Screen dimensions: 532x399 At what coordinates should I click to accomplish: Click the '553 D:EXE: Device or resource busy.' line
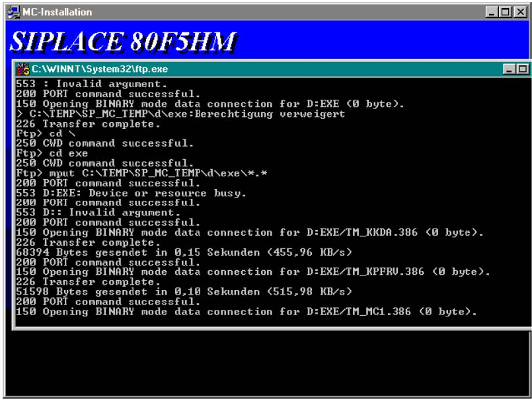click(131, 193)
